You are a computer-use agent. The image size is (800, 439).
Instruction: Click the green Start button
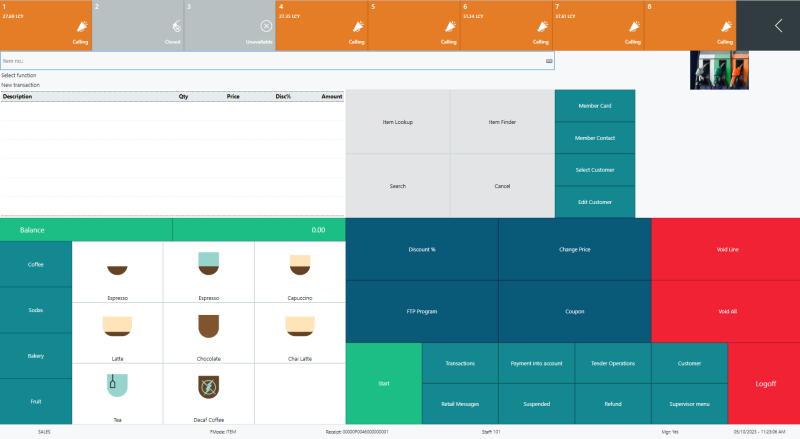click(x=383, y=383)
